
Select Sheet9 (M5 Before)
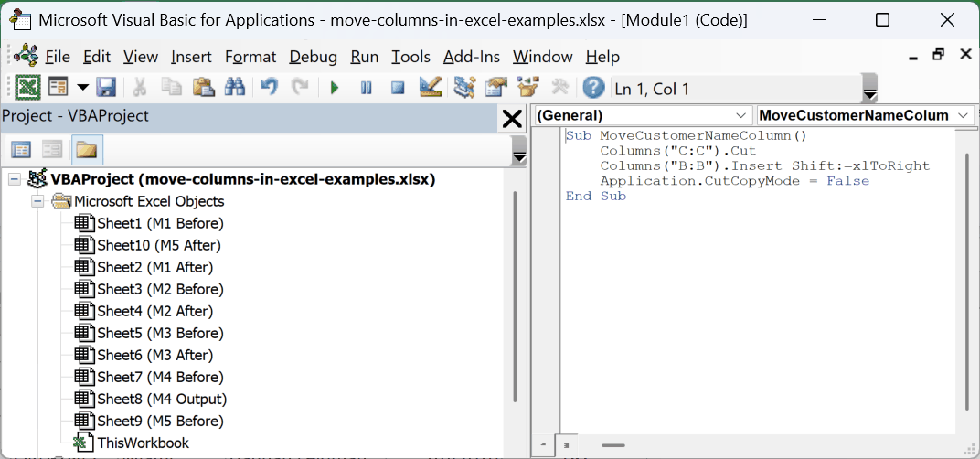160,421
